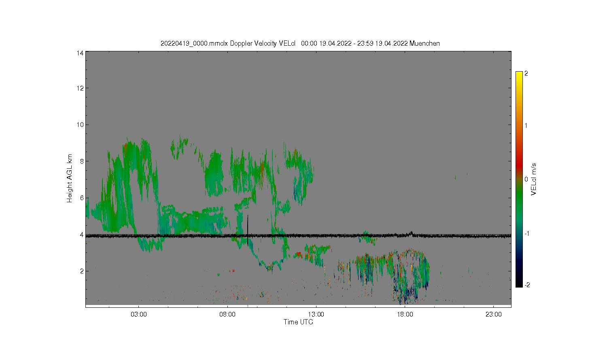Click the 6 height tick label
607x364 pixels.
tap(82, 198)
